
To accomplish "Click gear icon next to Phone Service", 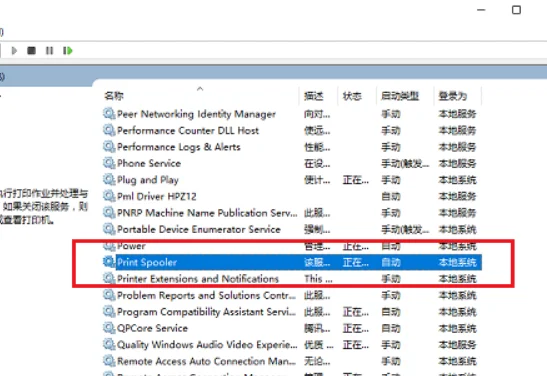I will [x=109, y=163].
